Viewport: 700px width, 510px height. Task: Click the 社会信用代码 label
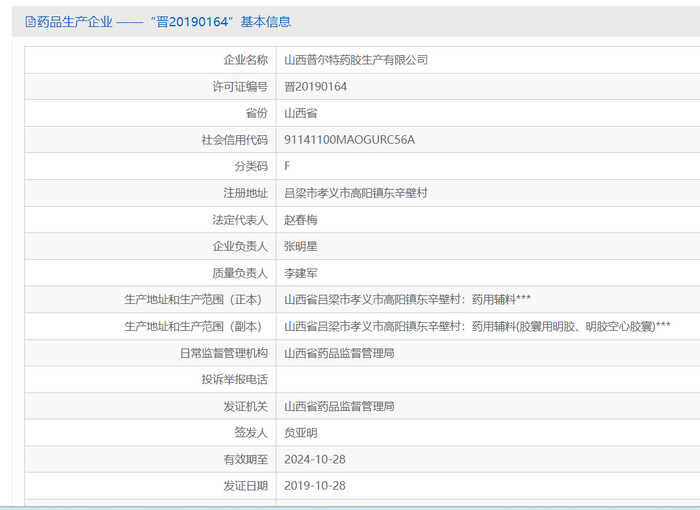235,140
